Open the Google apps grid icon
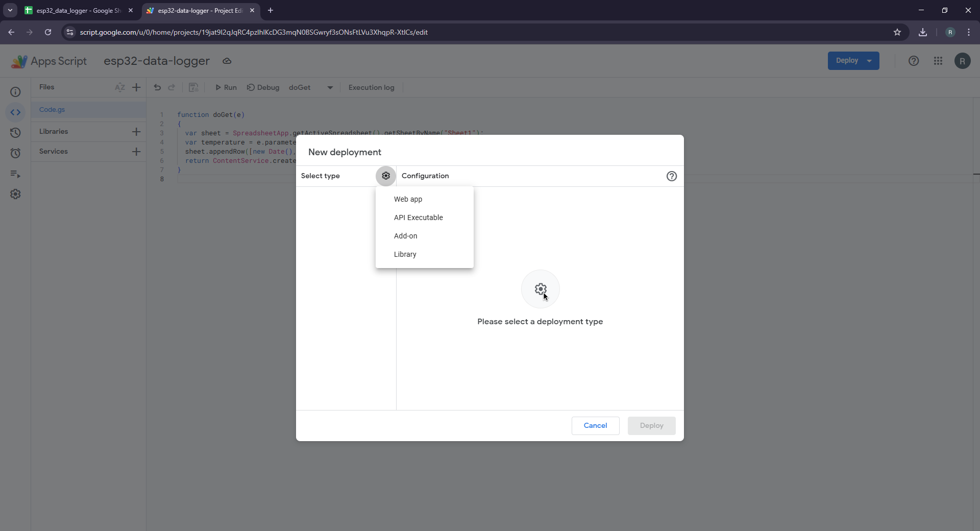980x531 pixels. 938,61
